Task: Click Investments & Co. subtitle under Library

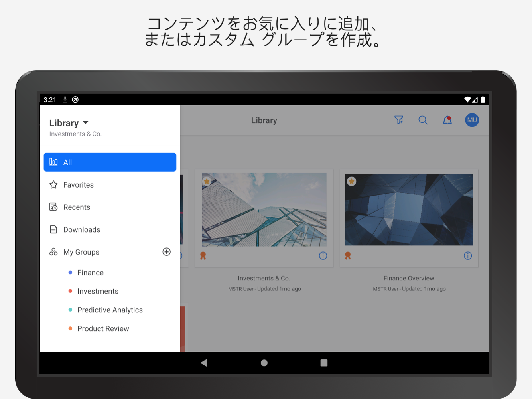Action: (75, 134)
